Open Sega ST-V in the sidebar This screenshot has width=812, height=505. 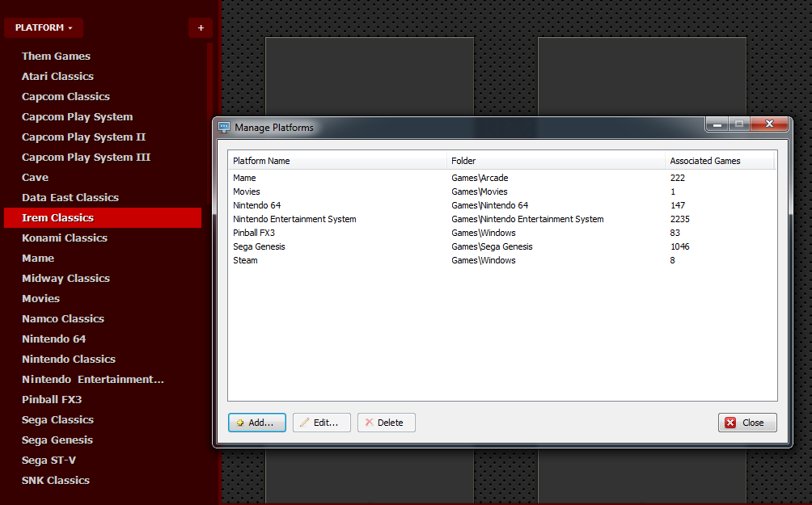pyautogui.click(x=49, y=460)
